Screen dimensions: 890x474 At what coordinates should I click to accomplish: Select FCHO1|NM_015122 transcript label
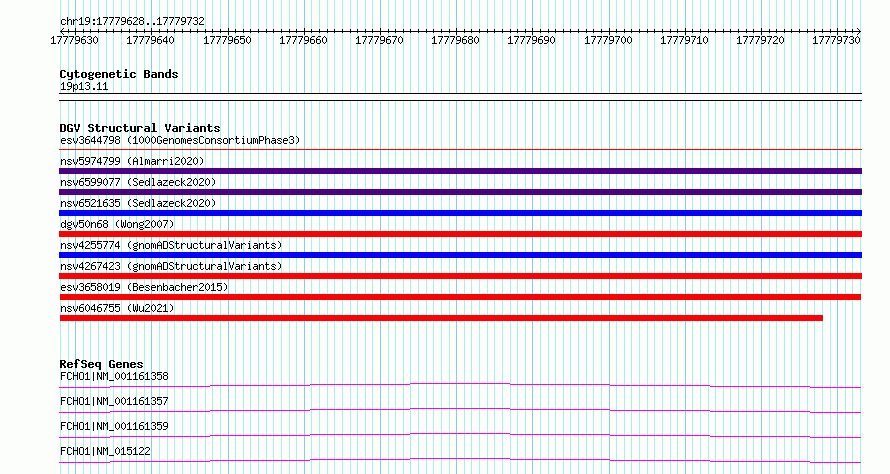105,451
